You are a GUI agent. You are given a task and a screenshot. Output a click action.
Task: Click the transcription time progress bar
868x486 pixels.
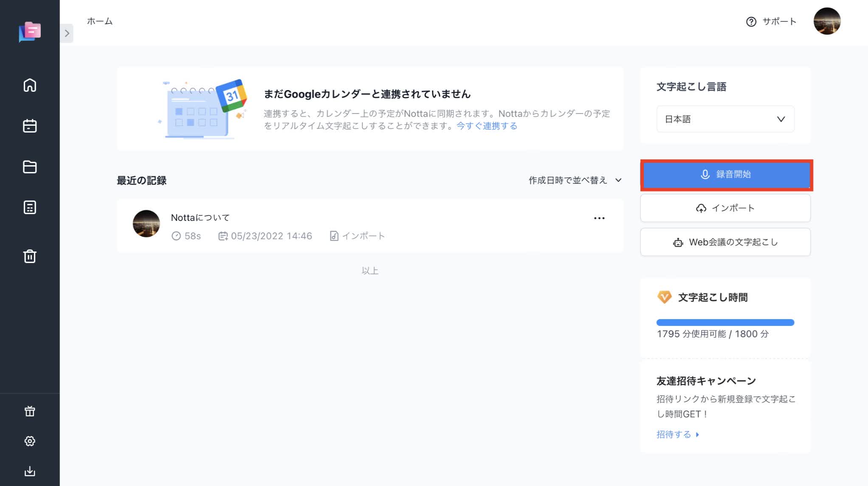(725, 322)
